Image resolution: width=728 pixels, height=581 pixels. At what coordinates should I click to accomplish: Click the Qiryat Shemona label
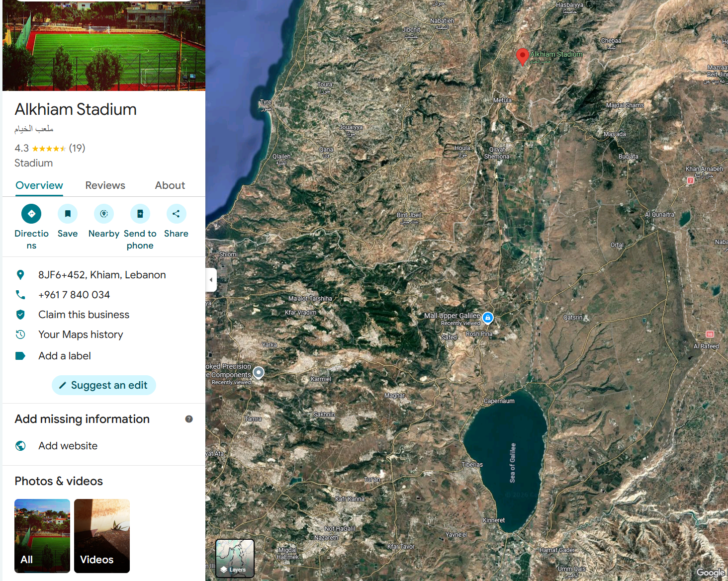pyautogui.click(x=497, y=153)
